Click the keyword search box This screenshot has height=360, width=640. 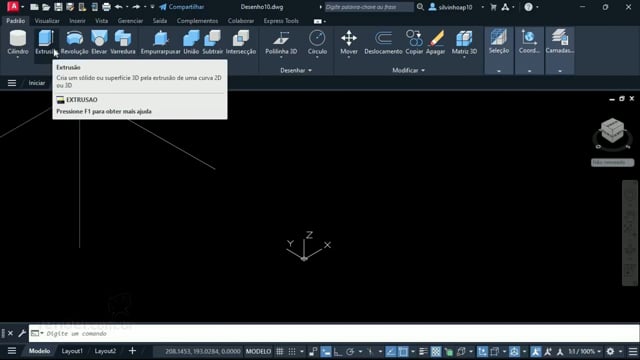point(369,7)
